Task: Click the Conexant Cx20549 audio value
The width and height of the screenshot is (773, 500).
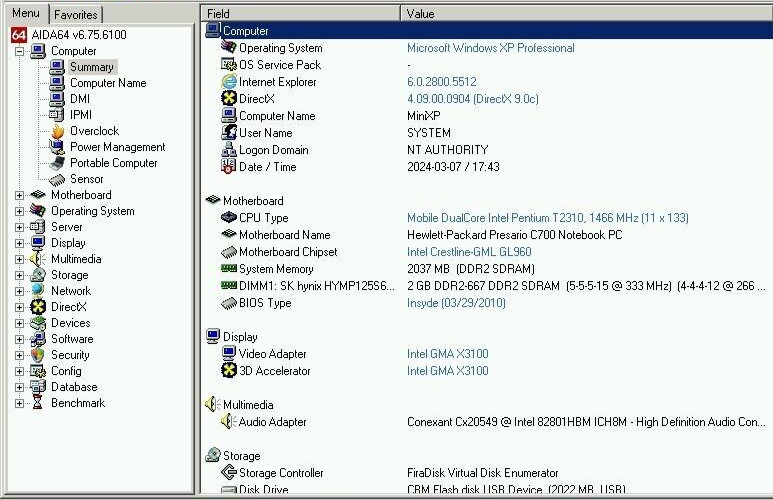Action: [x=586, y=422]
